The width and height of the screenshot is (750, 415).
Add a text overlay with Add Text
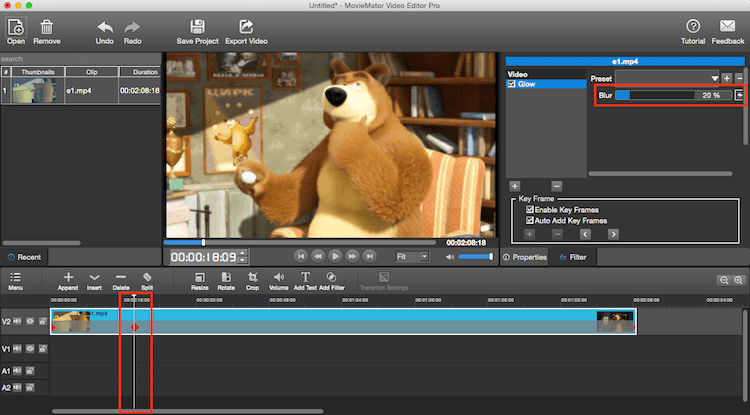tap(305, 281)
